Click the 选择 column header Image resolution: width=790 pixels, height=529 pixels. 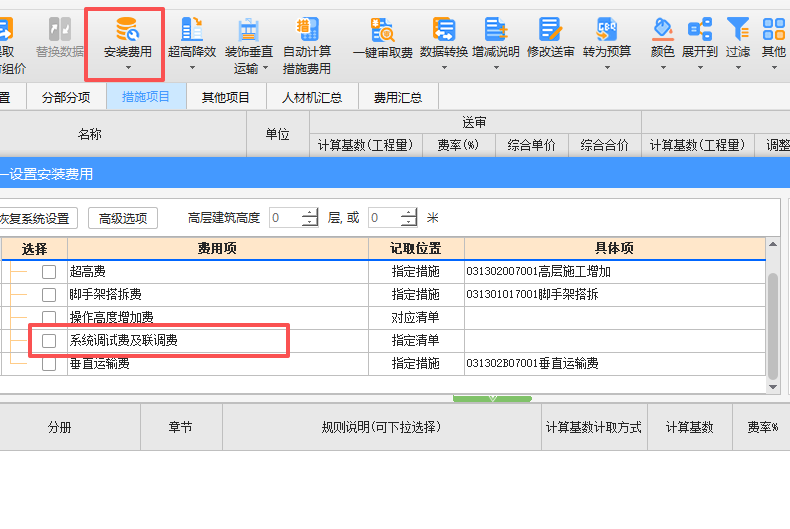tap(34, 248)
